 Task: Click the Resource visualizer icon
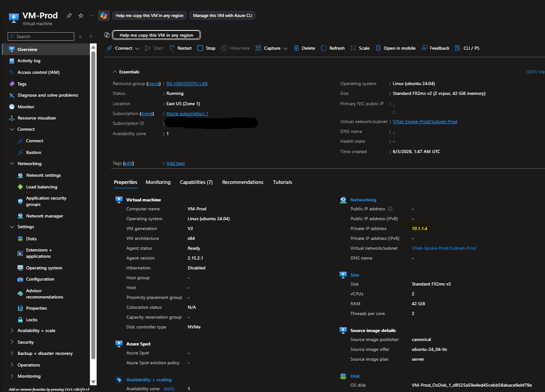tap(12, 118)
